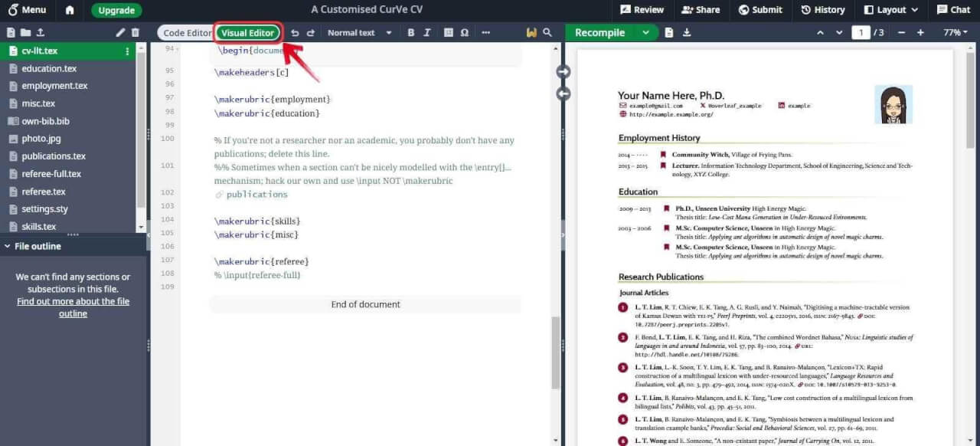Open search with the magnifier icon
Image resolution: width=980 pixels, height=446 pixels.
click(x=545, y=32)
